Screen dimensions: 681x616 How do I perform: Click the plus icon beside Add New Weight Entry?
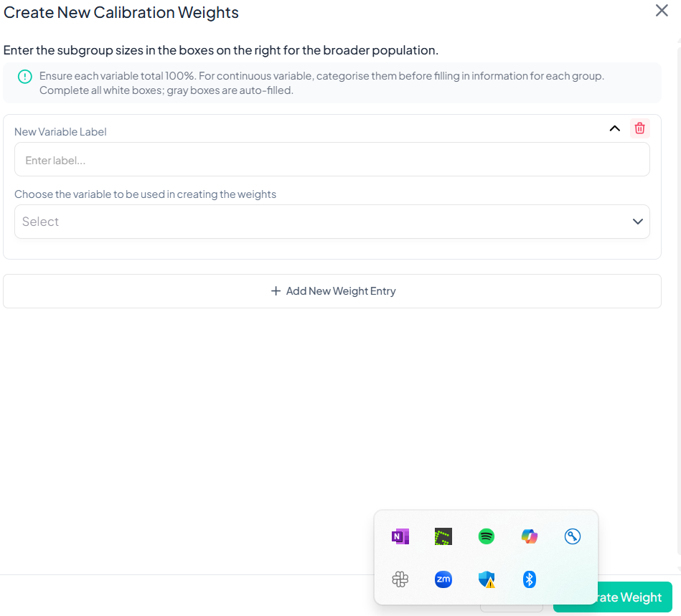[276, 291]
